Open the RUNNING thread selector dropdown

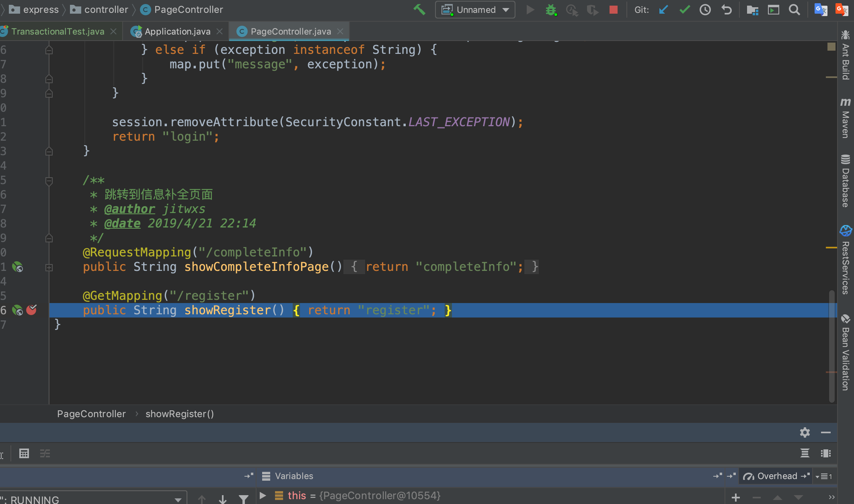coord(178,500)
